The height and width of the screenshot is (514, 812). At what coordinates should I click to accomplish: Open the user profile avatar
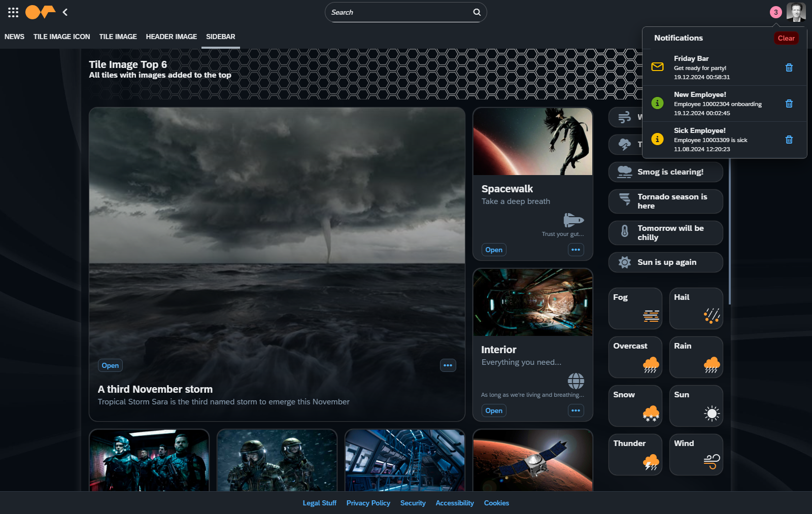pos(796,12)
